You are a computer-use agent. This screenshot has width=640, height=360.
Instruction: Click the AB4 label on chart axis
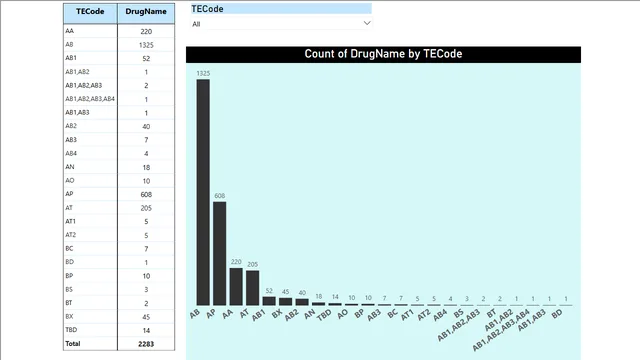[x=440, y=315]
